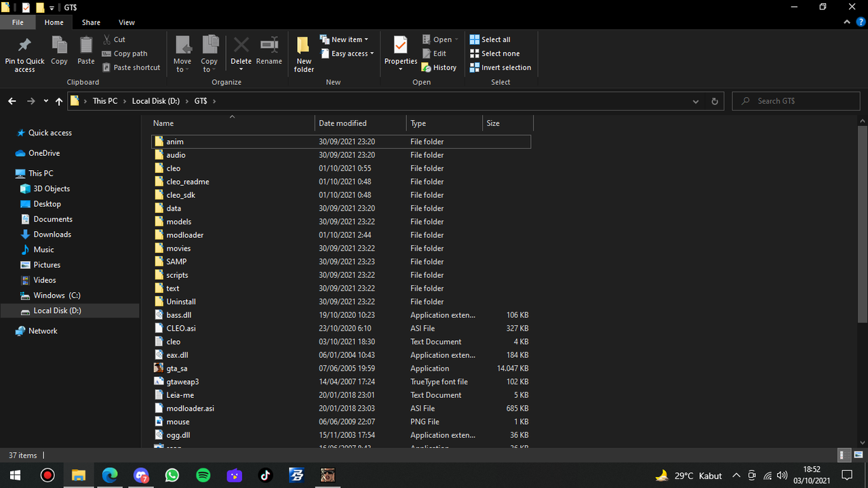The image size is (868, 488).
Task: Go back with the Back arrow
Action: coord(12,101)
